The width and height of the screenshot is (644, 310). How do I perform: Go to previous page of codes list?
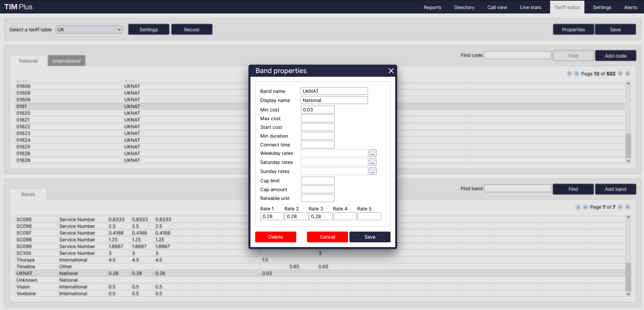pos(577,74)
